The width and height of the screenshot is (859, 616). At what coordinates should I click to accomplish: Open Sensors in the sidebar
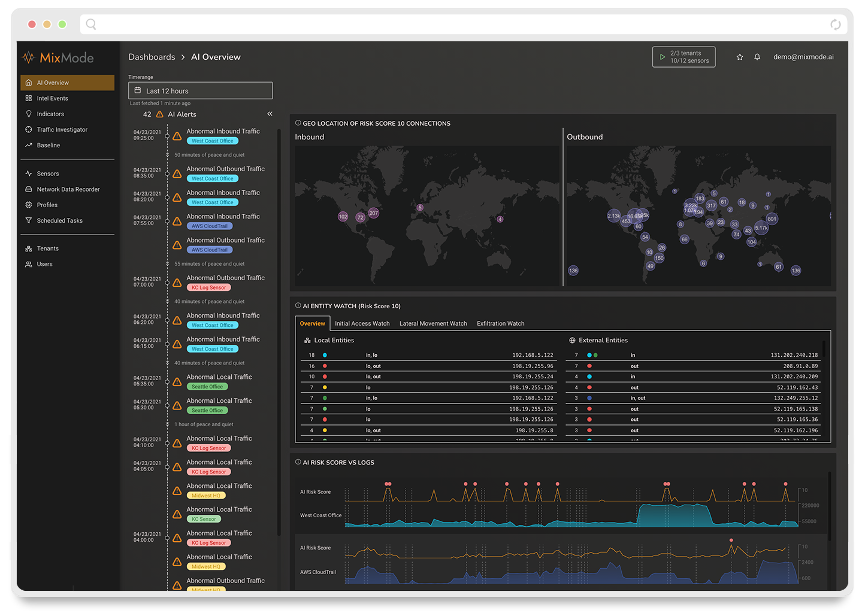tap(47, 174)
